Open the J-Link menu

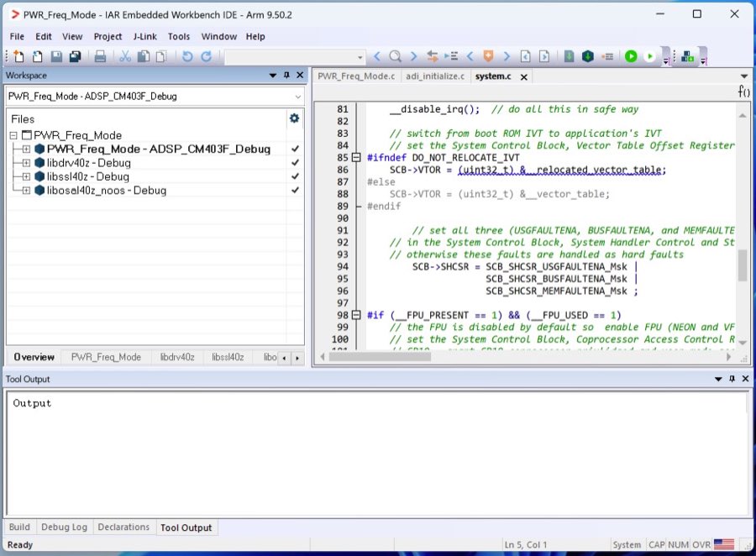tap(145, 37)
